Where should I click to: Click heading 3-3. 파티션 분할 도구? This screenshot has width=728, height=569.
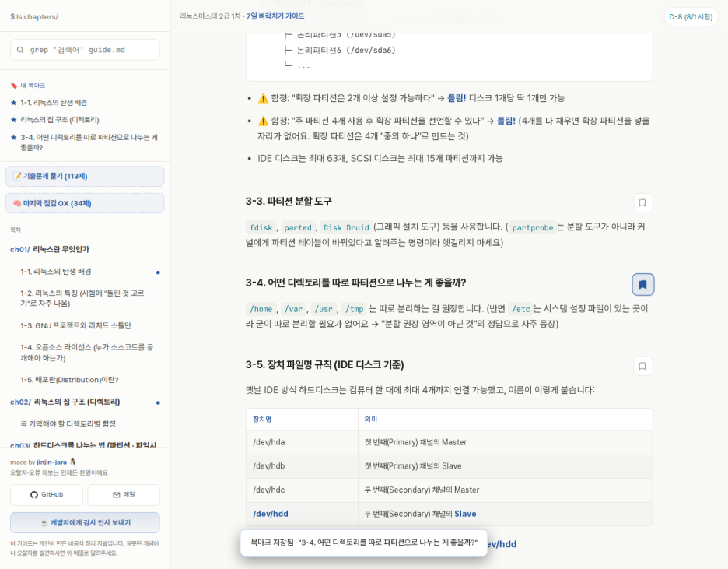click(289, 201)
